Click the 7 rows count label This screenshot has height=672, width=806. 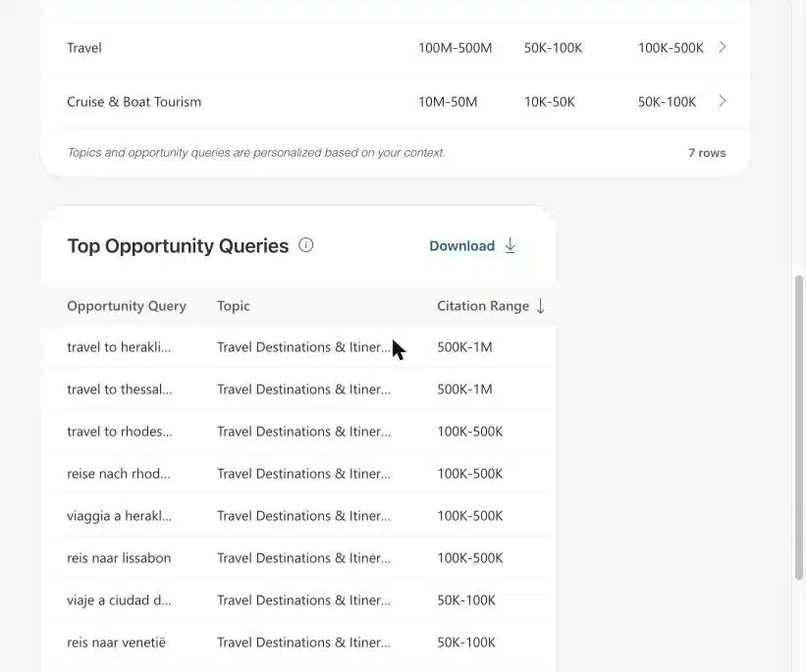[707, 153]
